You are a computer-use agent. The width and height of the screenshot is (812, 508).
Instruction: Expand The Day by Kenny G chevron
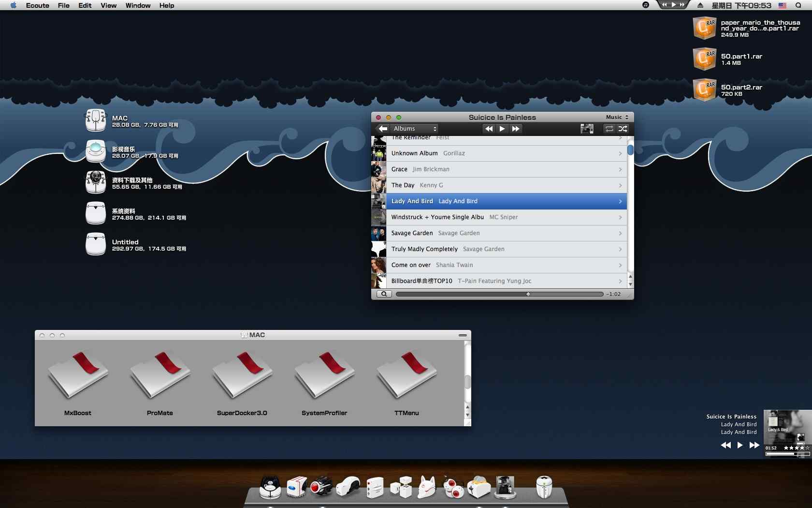620,185
